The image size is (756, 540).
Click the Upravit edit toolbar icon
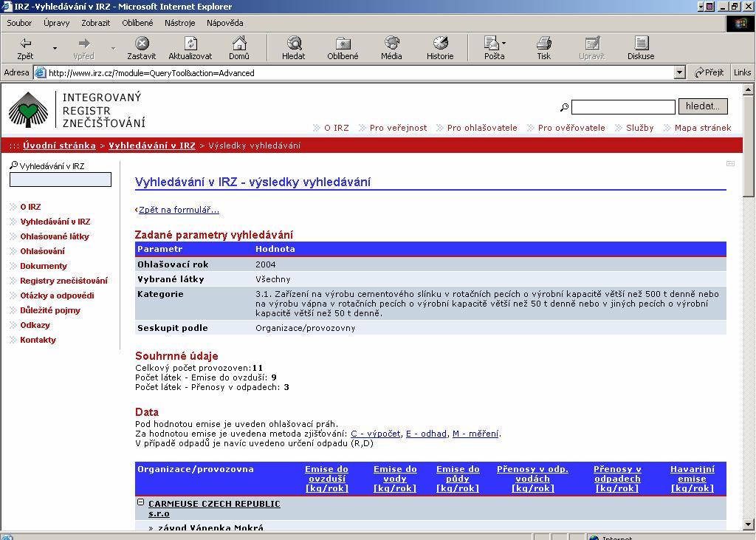pos(592,44)
